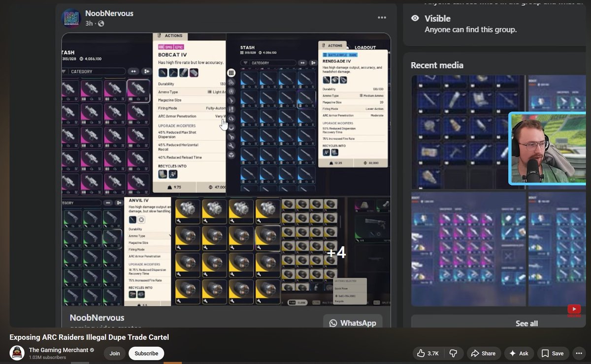
Task: Open NoobNervous name link in post header
Action: point(109,13)
